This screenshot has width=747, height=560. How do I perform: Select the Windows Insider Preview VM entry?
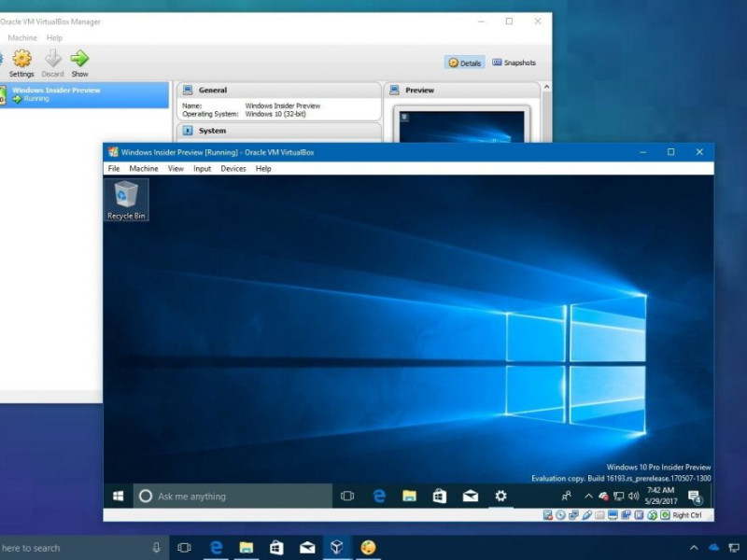pos(83,94)
